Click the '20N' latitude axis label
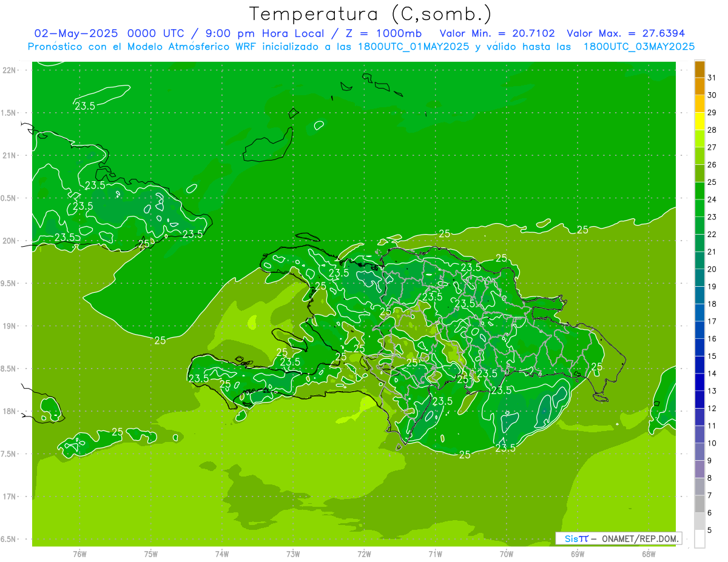The width and height of the screenshot is (728, 562). coord(9,241)
